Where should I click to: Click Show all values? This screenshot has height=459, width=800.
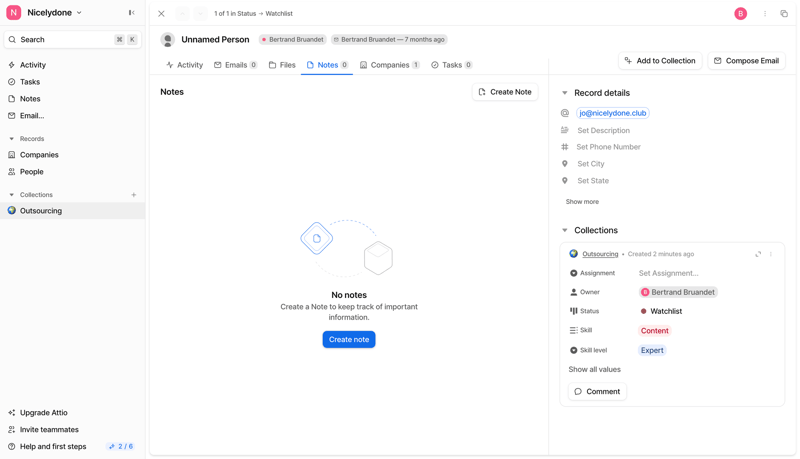tap(594, 369)
